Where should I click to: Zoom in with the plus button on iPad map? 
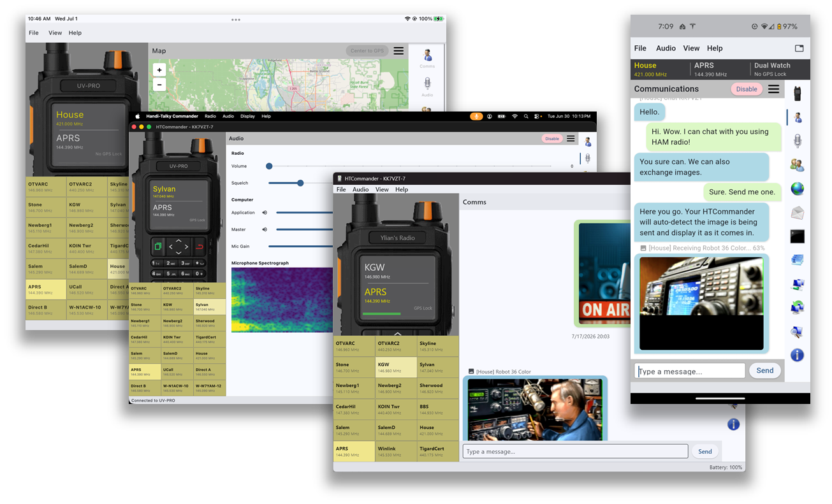tap(159, 69)
